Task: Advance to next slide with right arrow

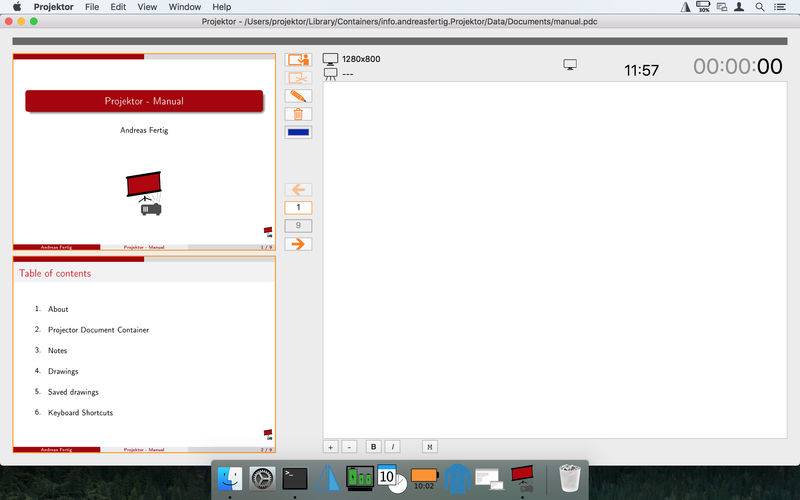Action: click(298, 244)
